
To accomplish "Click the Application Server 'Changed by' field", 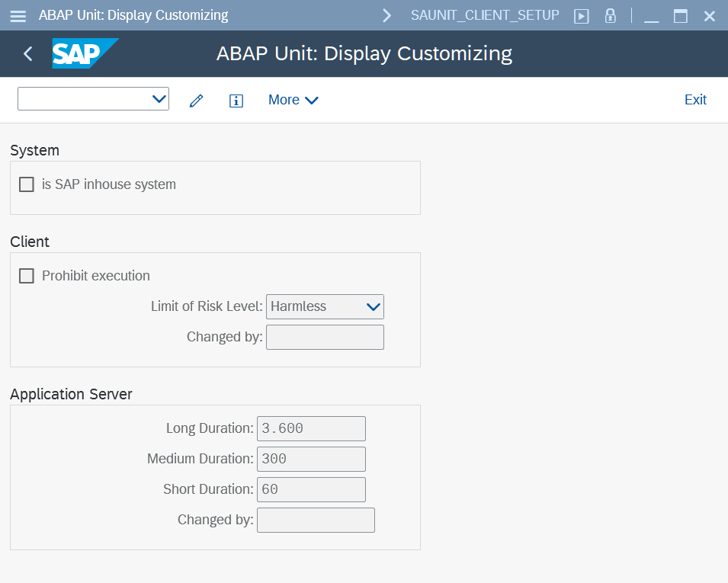I will pos(316,520).
